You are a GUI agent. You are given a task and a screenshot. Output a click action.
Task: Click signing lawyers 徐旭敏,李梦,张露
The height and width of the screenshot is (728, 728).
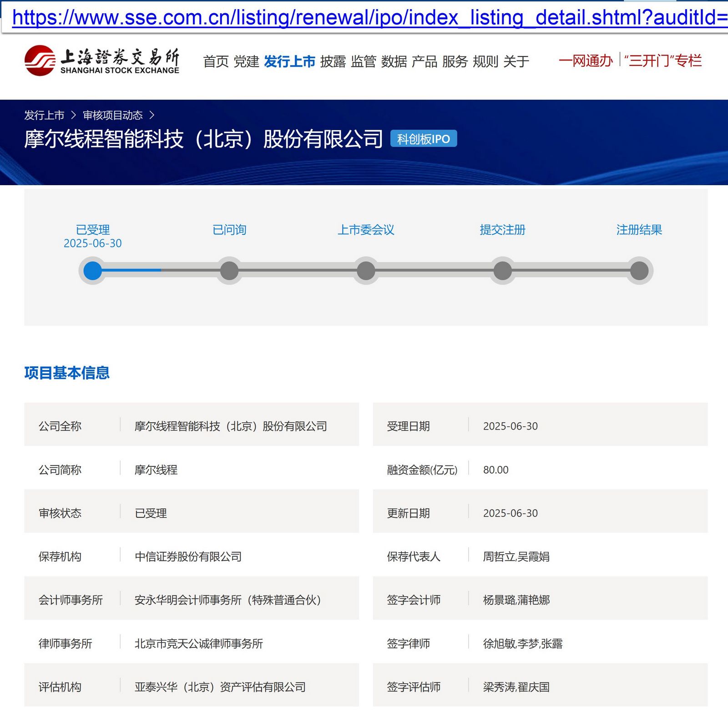(x=523, y=643)
